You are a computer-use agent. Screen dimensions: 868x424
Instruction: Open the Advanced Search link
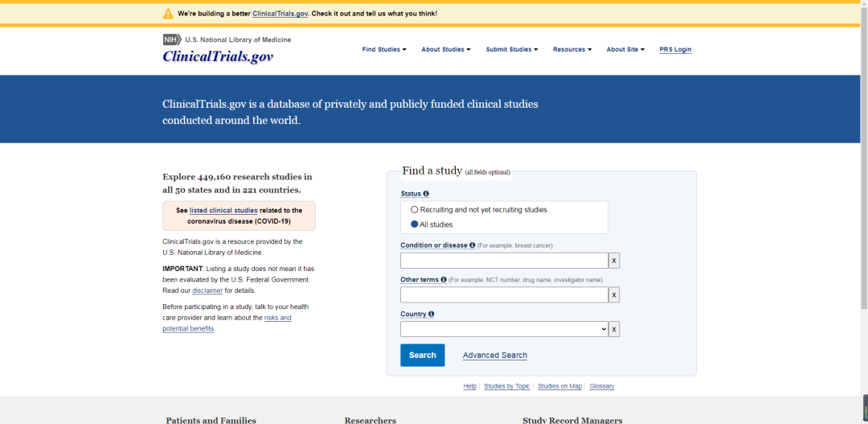(x=495, y=356)
